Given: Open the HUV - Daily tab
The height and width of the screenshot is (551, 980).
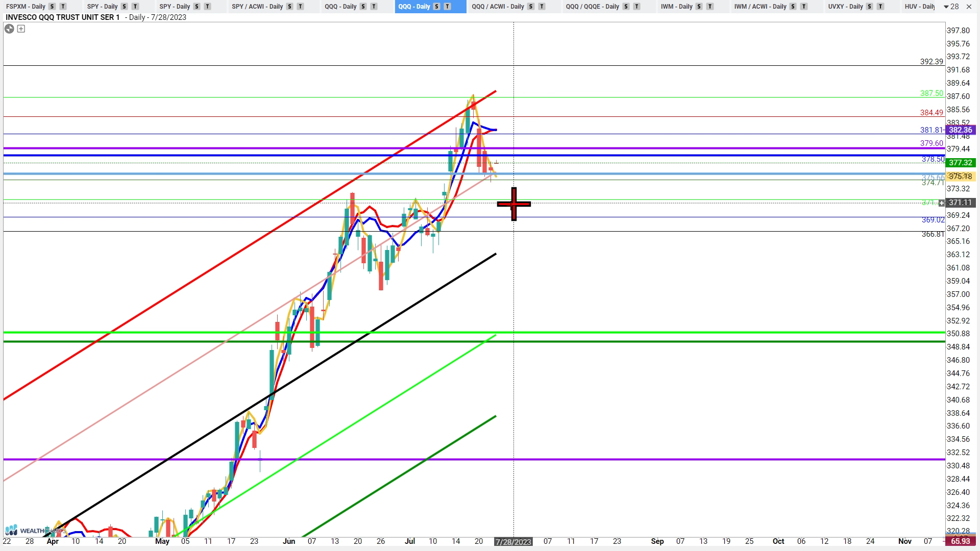Looking at the screenshot, I should point(920,7).
